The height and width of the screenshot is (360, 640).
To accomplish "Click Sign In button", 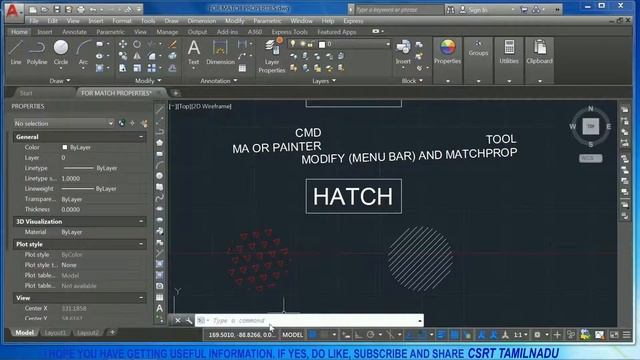I will (473, 10).
